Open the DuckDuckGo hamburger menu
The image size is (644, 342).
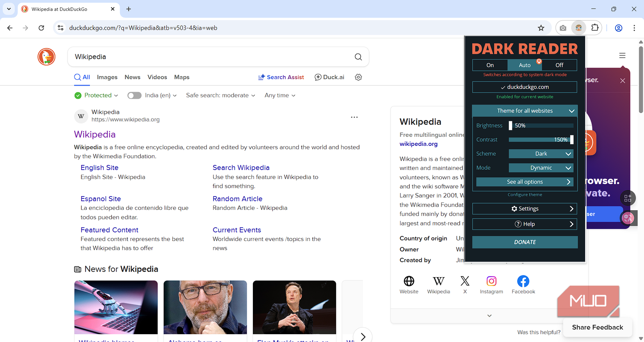(622, 56)
